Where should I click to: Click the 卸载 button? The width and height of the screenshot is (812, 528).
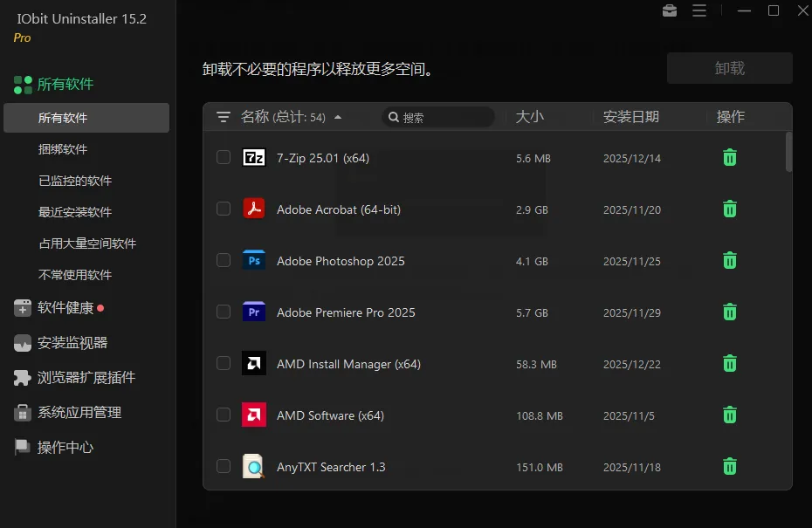[x=730, y=68]
